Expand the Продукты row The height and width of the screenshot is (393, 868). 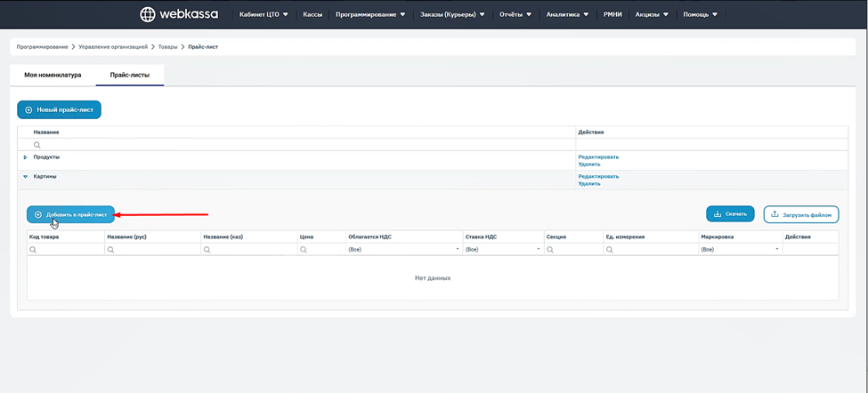point(26,157)
